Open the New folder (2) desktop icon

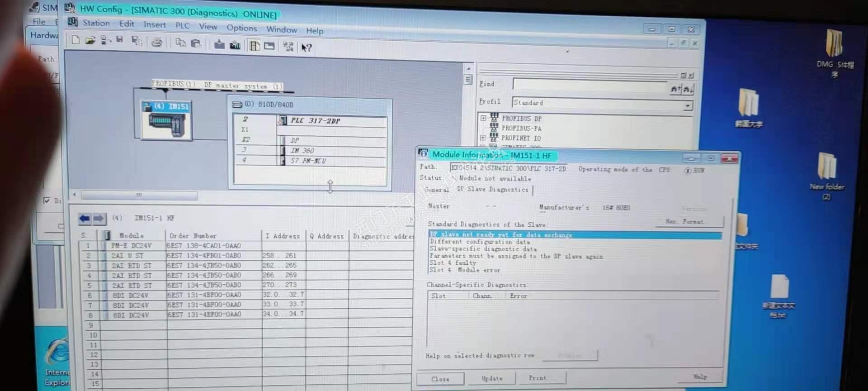point(827,176)
